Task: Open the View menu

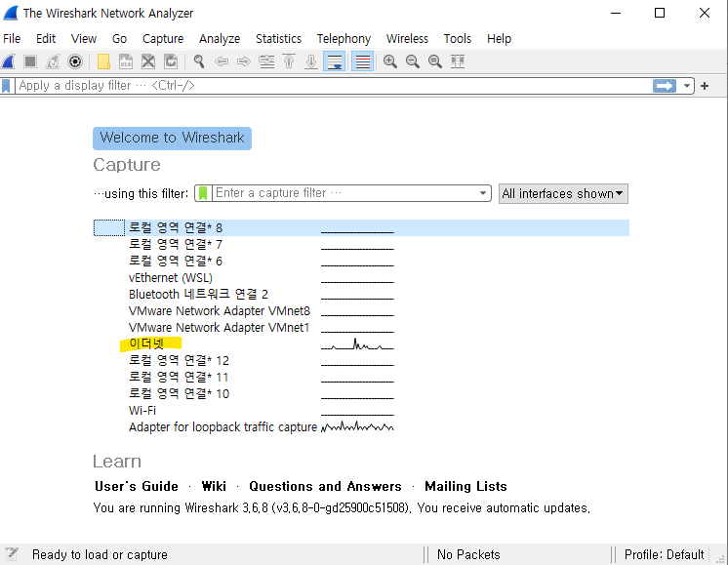Action: [84, 38]
